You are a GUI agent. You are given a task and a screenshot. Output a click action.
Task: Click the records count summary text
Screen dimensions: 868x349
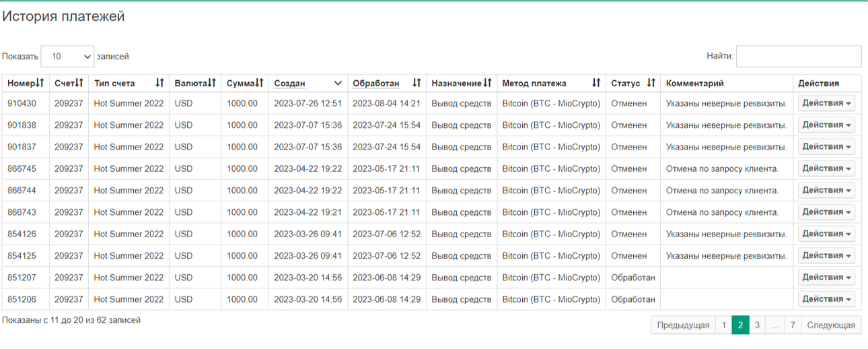tap(71, 320)
